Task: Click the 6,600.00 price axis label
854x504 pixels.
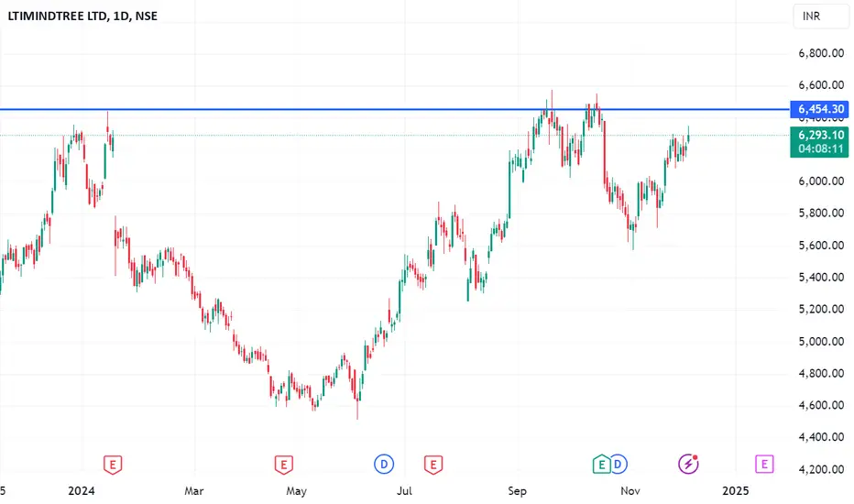Action: 821,85
